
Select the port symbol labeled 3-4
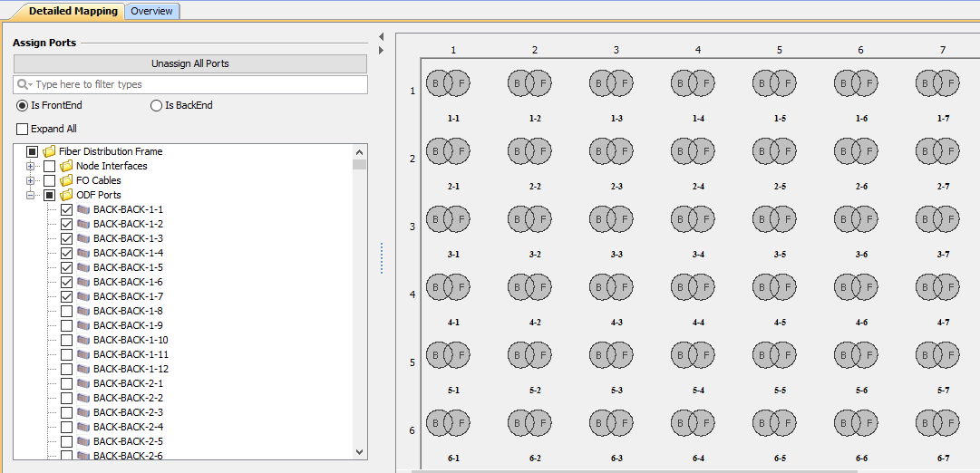point(693,220)
